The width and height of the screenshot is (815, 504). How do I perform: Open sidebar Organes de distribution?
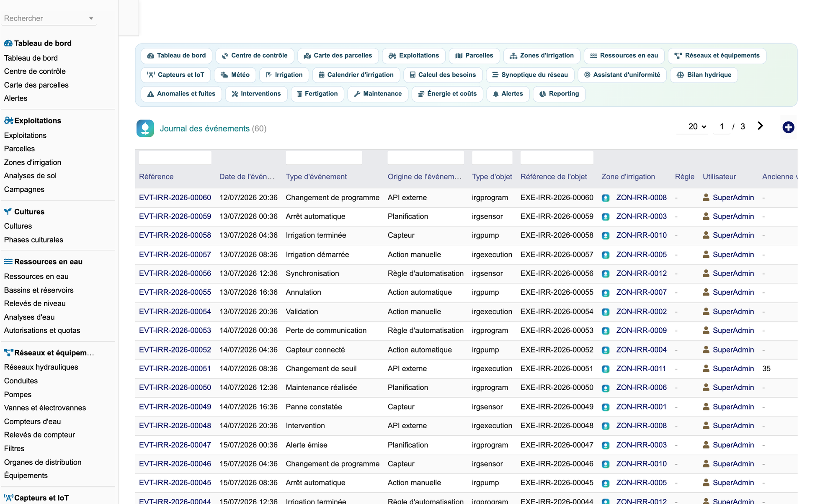pos(43,462)
